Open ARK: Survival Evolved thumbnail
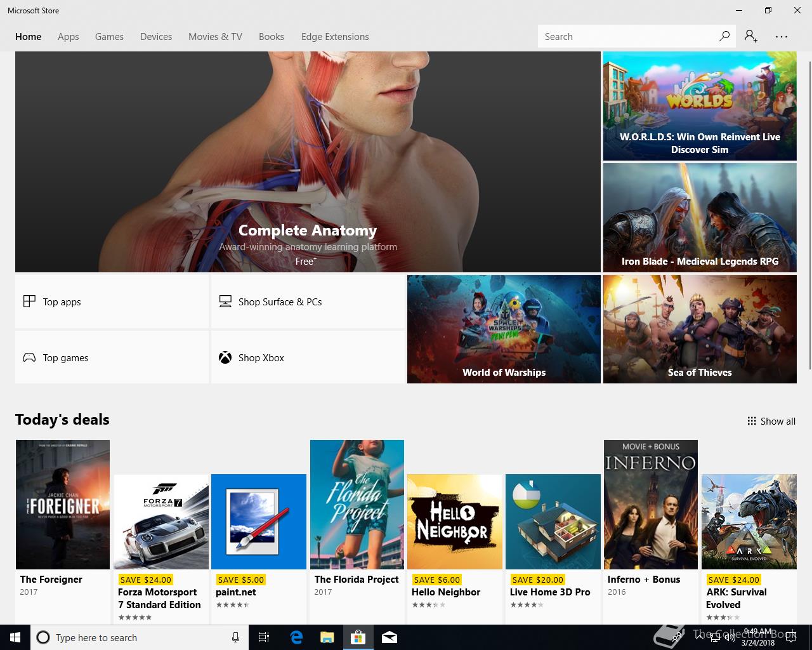Viewport: 812px width, 650px height. [x=749, y=522]
